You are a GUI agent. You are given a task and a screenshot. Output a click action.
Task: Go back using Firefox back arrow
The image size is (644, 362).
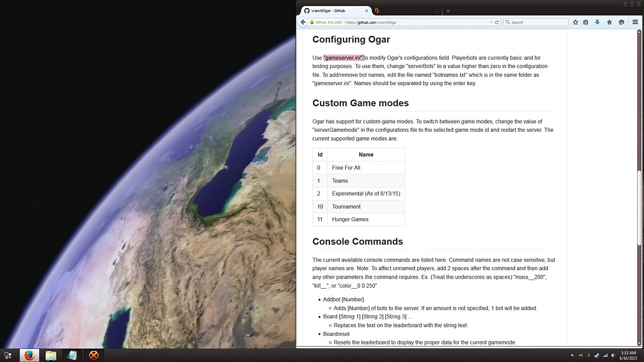[x=303, y=22]
